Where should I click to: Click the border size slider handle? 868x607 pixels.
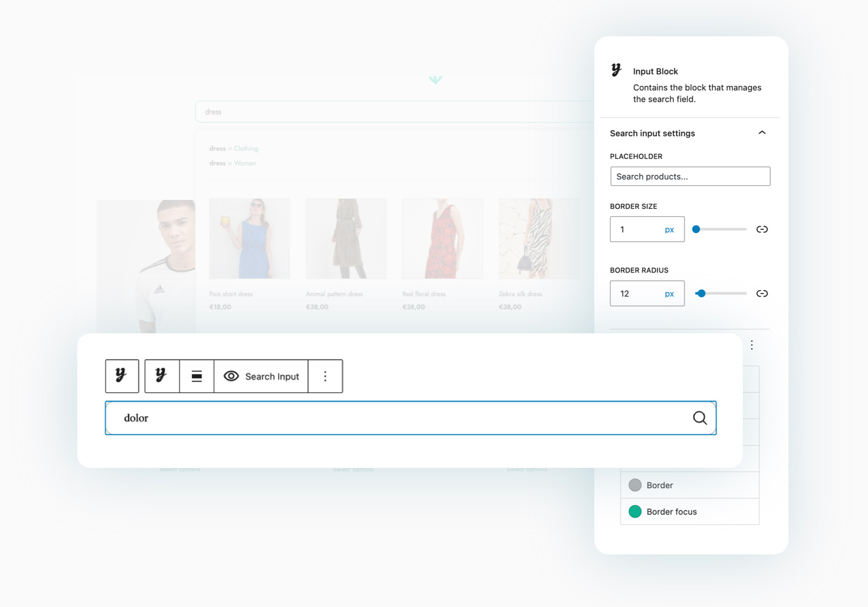(x=696, y=229)
